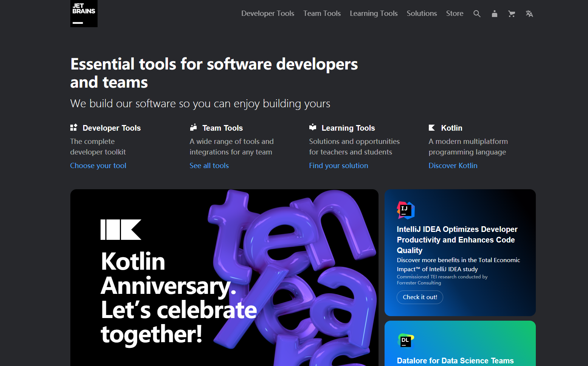Image resolution: width=588 pixels, height=366 pixels.
Task: Open Developer Tools nav menu
Action: click(268, 13)
